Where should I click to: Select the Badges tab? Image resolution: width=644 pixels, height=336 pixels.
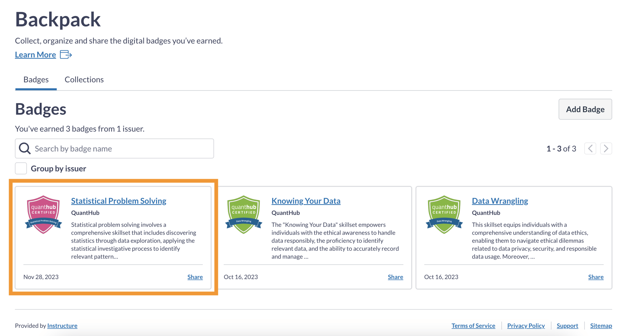(x=36, y=80)
